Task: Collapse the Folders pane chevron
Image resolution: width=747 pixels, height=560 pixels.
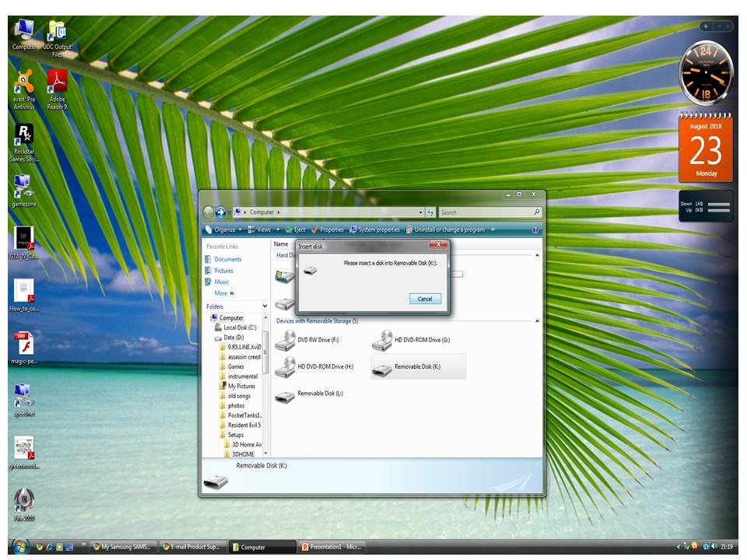Action: [265, 306]
